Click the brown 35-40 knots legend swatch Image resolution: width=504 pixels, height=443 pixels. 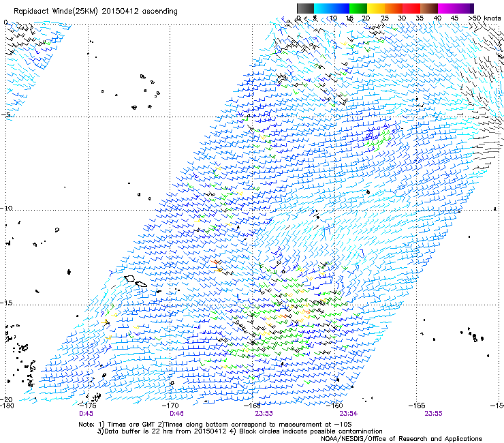tap(428, 8)
